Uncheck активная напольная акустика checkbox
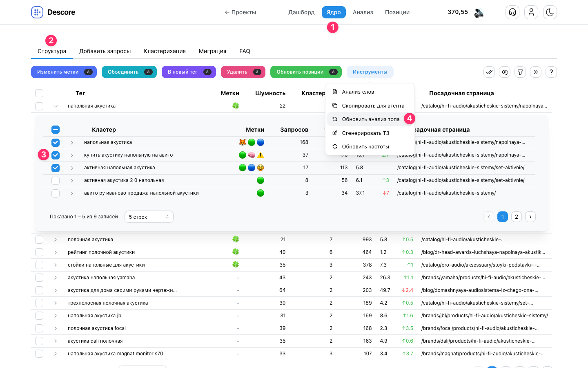This screenshot has width=588, height=368. [x=56, y=168]
